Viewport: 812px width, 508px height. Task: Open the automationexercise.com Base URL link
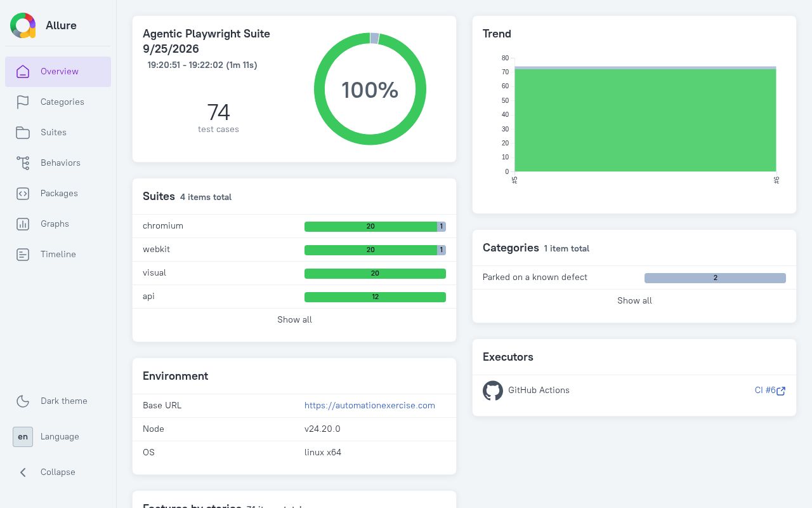tap(370, 405)
